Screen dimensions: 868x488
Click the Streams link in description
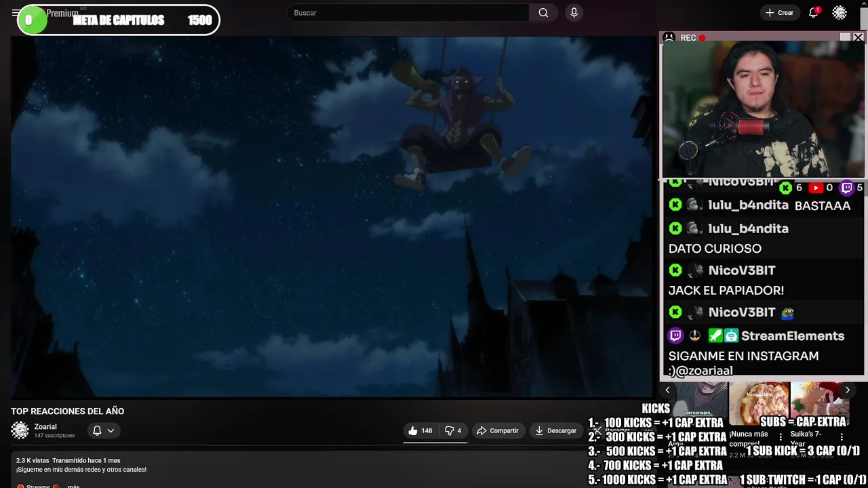[x=39, y=486]
